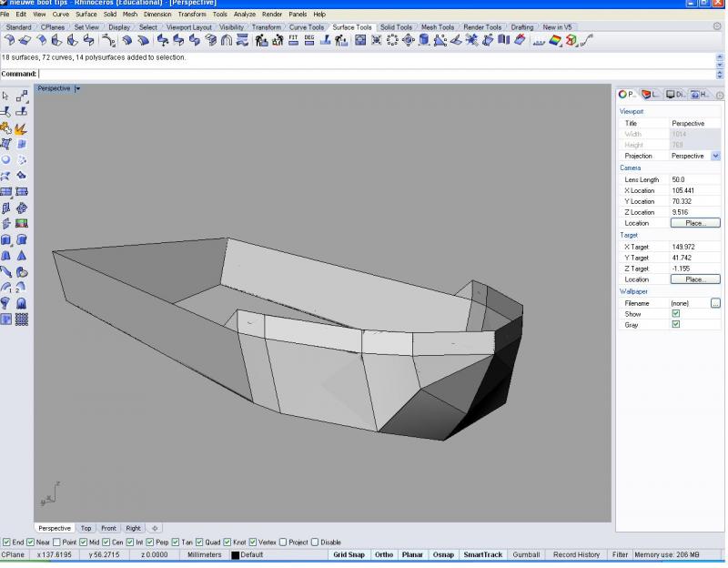Screen dimensions: 728x568
Task: Open the Surface menu in the menu bar
Action: tap(86, 15)
